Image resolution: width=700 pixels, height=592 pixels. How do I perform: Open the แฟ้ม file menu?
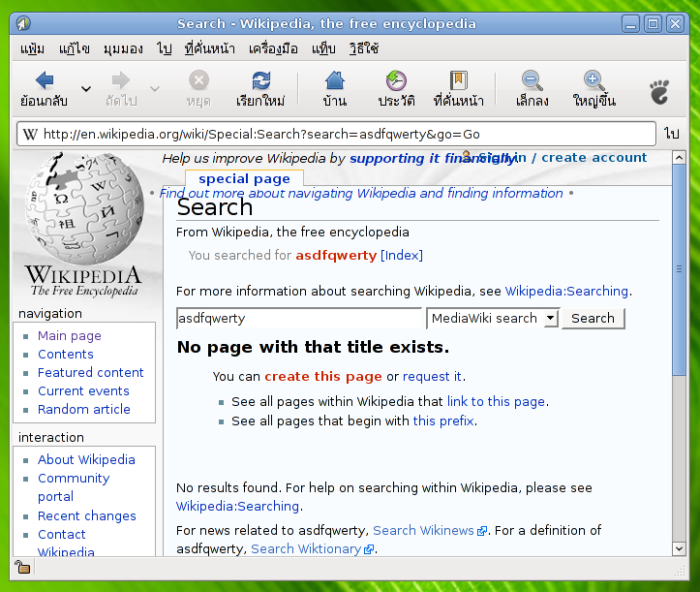[32, 48]
